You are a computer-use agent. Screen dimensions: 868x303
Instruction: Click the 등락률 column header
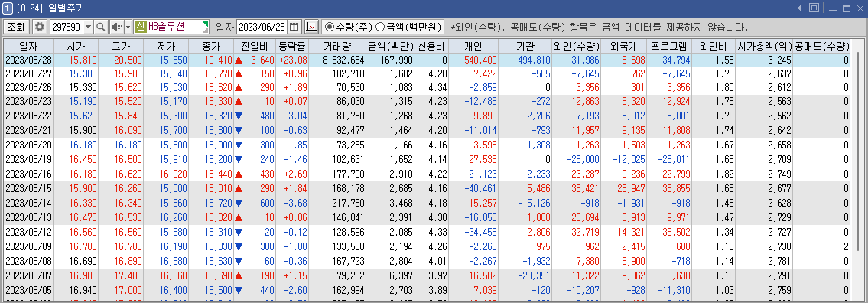(291, 46)
